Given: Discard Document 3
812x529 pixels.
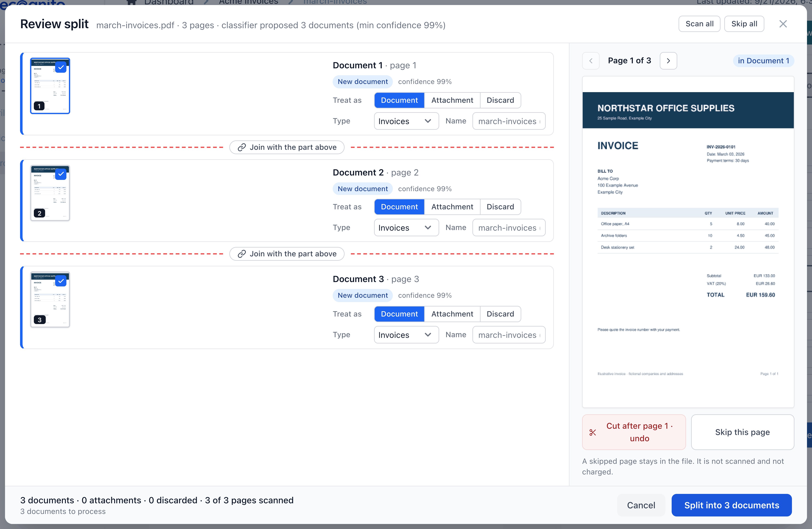Looking at the screenshot, I should (x=500, y=314).
